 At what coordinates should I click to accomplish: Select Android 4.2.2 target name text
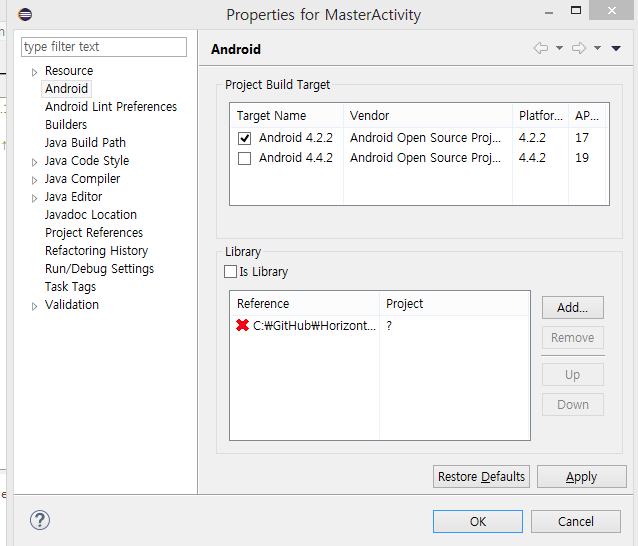pyautogui.click(x=296, y=138)
